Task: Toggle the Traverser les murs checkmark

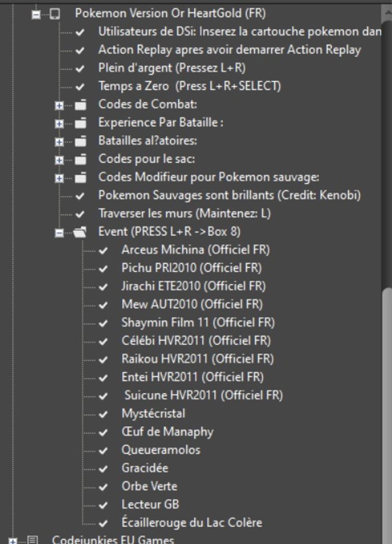Action: coord(80,214)
